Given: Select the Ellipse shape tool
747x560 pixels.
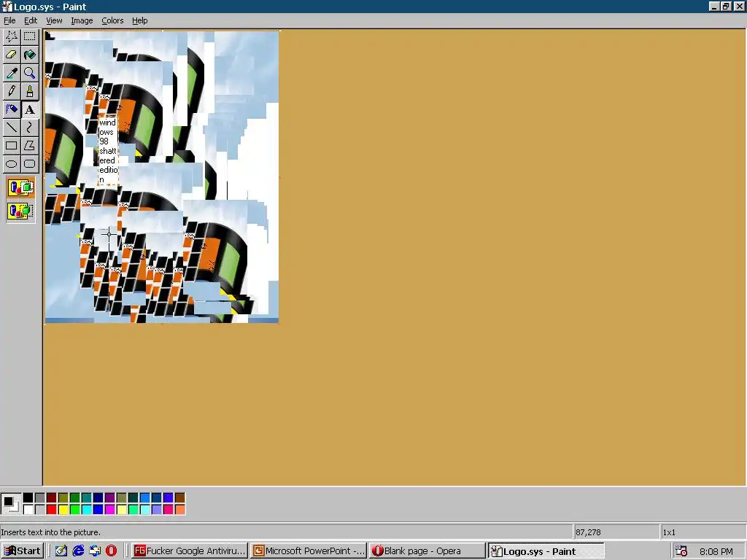Looking at the screenshot, I should click(x=12, y=164).
